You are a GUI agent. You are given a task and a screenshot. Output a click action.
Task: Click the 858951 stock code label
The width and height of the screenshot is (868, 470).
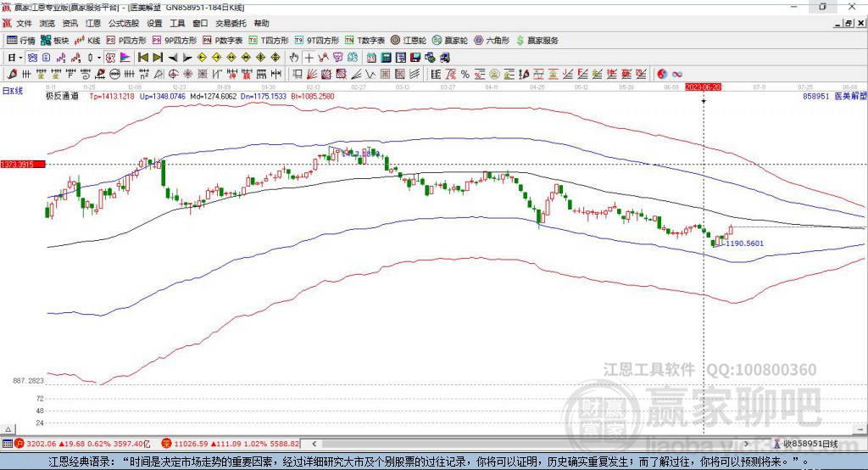[x=816, y=96]
